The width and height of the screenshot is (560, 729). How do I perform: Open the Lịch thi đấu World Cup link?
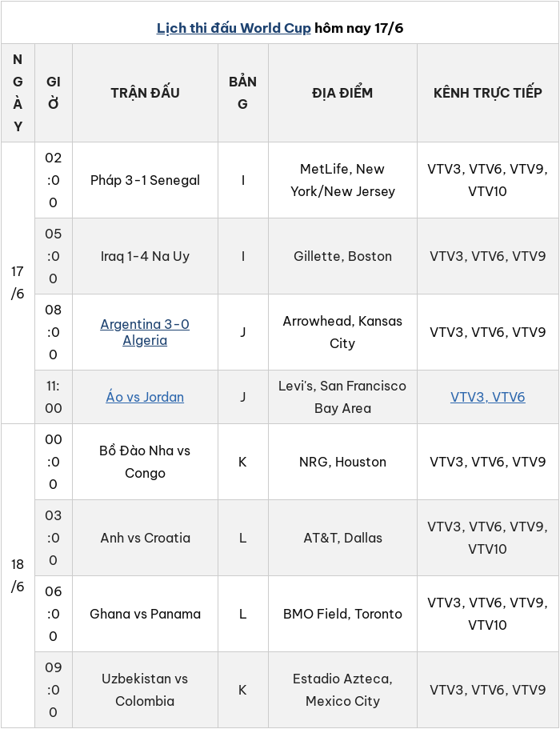click(x=234, y=28)
